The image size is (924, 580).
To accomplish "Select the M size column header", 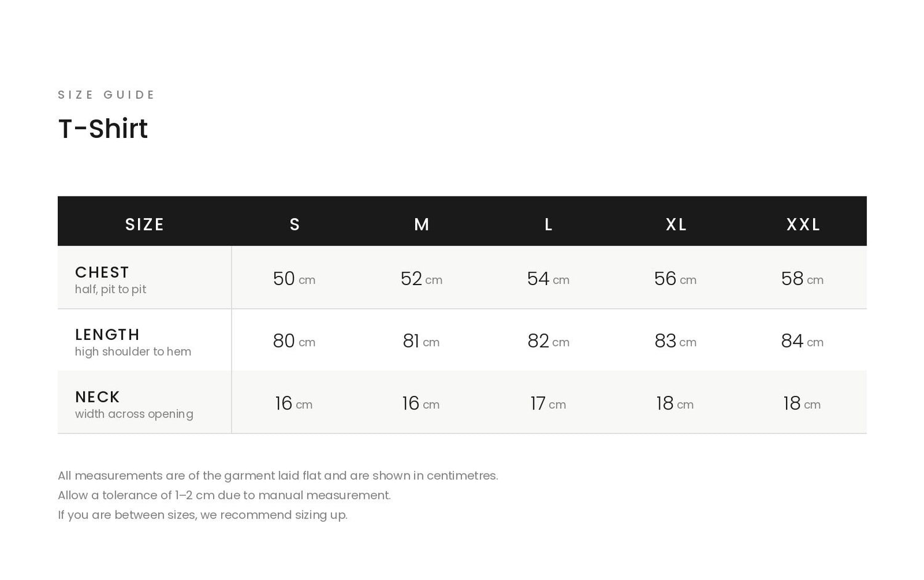I will 422,225.
